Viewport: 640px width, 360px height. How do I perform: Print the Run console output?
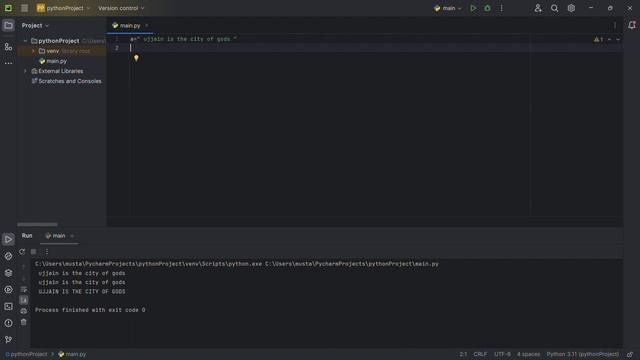[24, 311]
